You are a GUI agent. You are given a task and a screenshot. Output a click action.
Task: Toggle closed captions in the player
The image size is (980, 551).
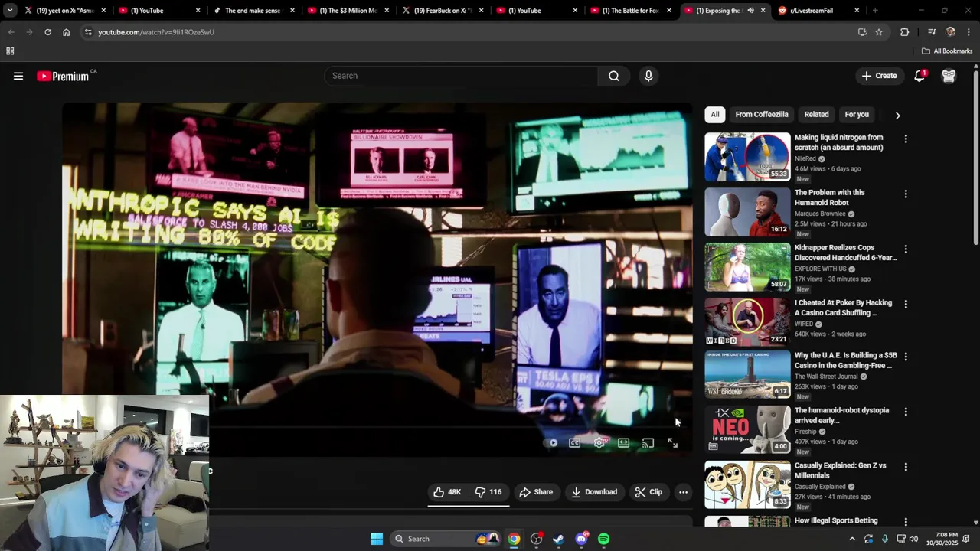point(574,443)
